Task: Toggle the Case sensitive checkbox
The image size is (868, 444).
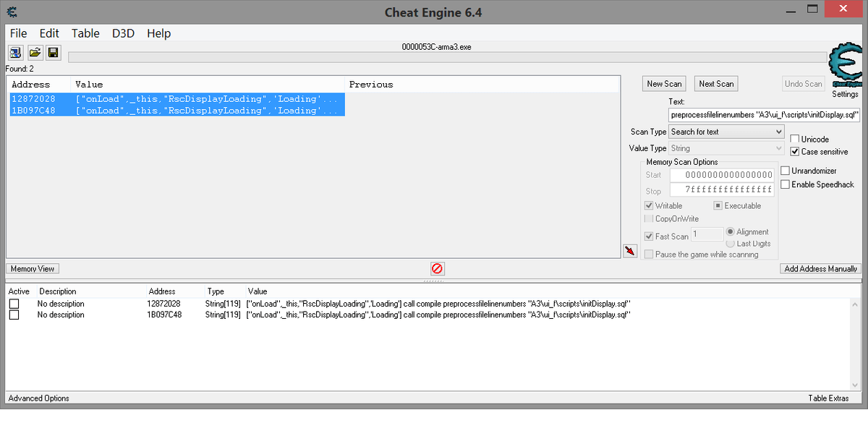Action: coord(795,152)
